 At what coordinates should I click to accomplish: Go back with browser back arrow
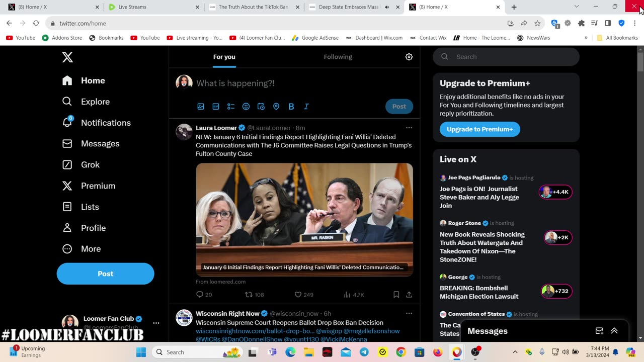click(9, 23)
